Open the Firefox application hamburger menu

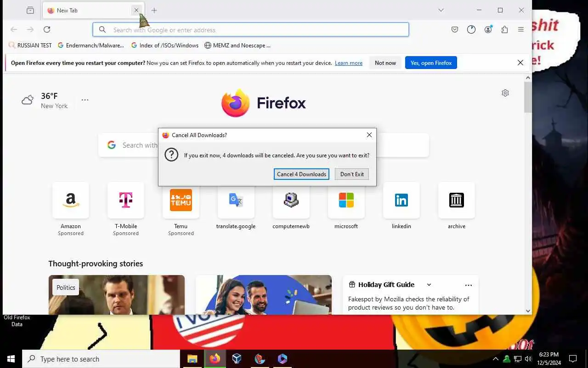click(521, 29)
